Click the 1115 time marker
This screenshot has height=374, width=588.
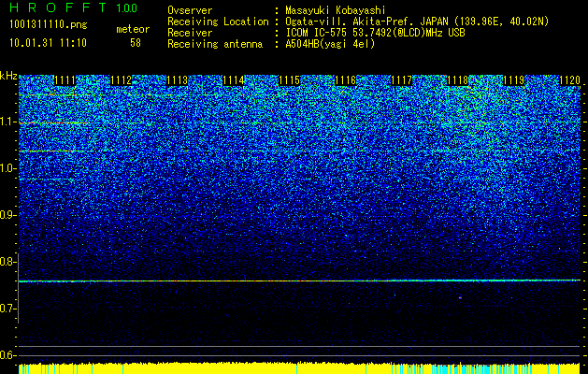coord(290,80)
